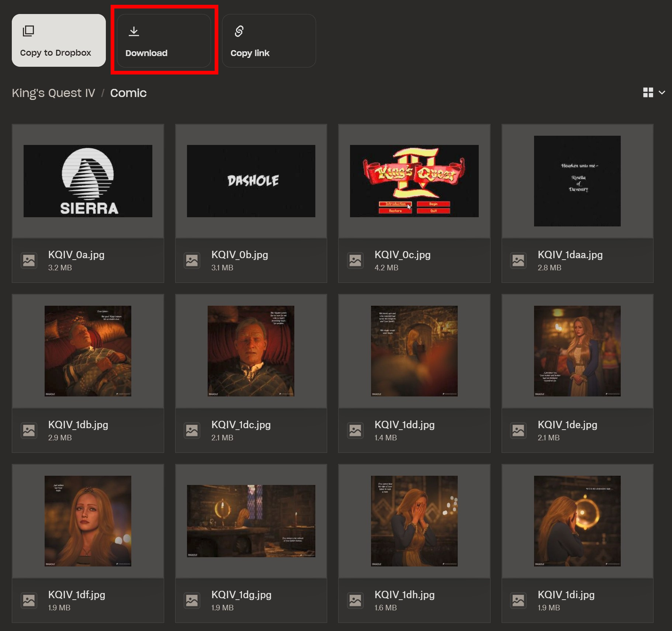Image resolution: width=672 pixels, height=631 pixels.
Task: Click the file name KQIV_1df.jpg
Action: pos(77,595)
